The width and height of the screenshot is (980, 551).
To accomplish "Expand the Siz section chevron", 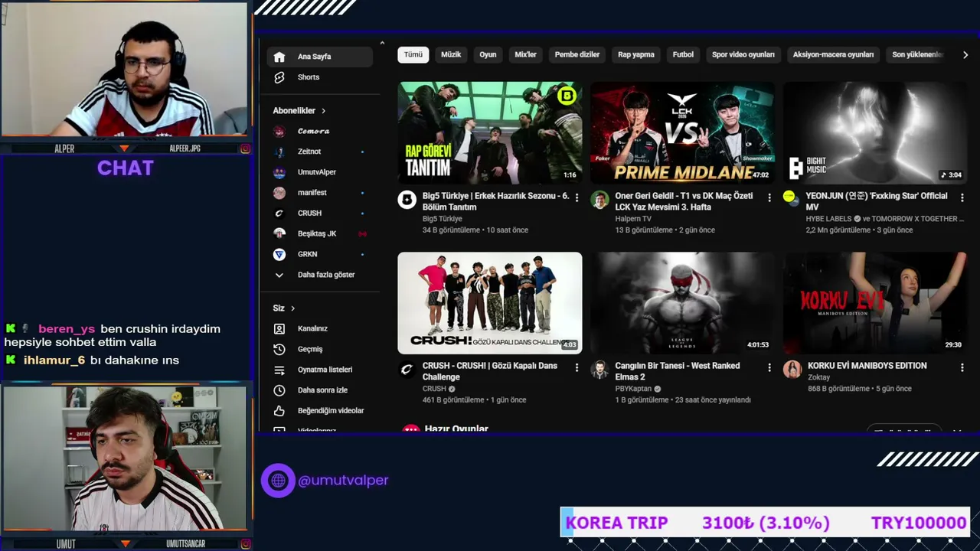I will pos(292,308).
